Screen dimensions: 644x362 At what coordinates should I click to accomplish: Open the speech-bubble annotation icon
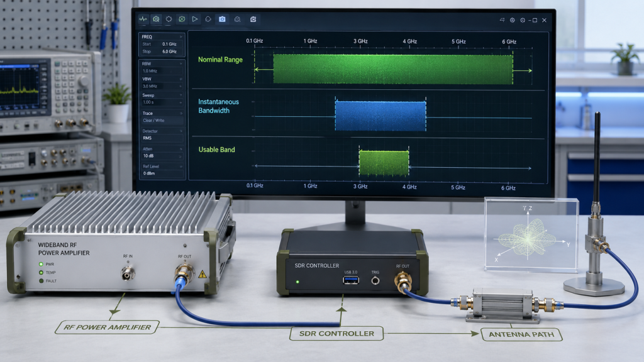tap(208, 19)
